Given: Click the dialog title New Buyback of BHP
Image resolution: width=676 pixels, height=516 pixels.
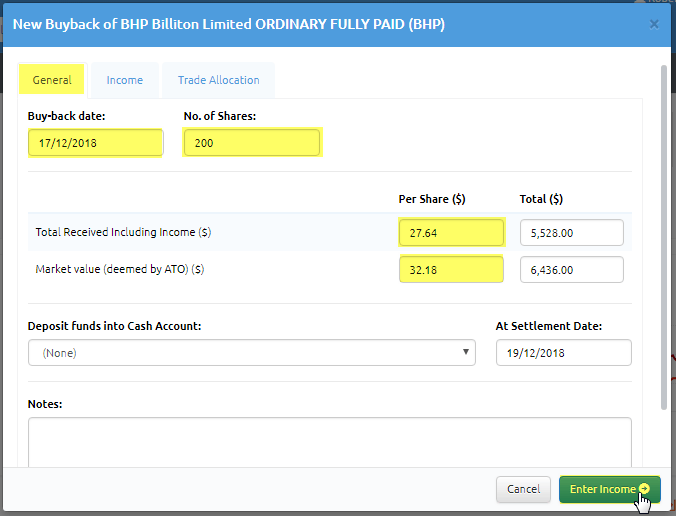Looking at the screenshot, I should 228,24.
